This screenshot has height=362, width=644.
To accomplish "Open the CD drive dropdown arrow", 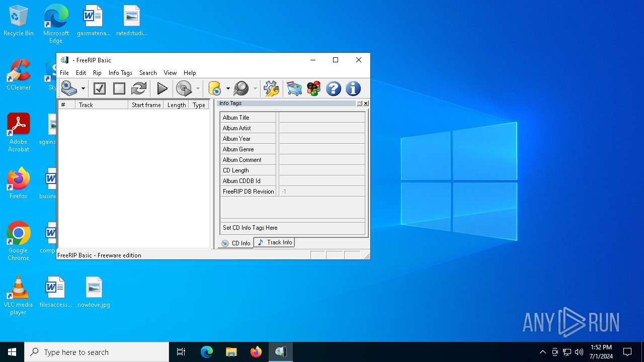I will (83, 89).
